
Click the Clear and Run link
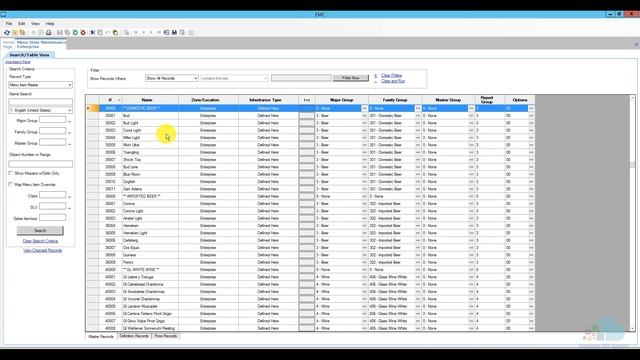(393, 81)
